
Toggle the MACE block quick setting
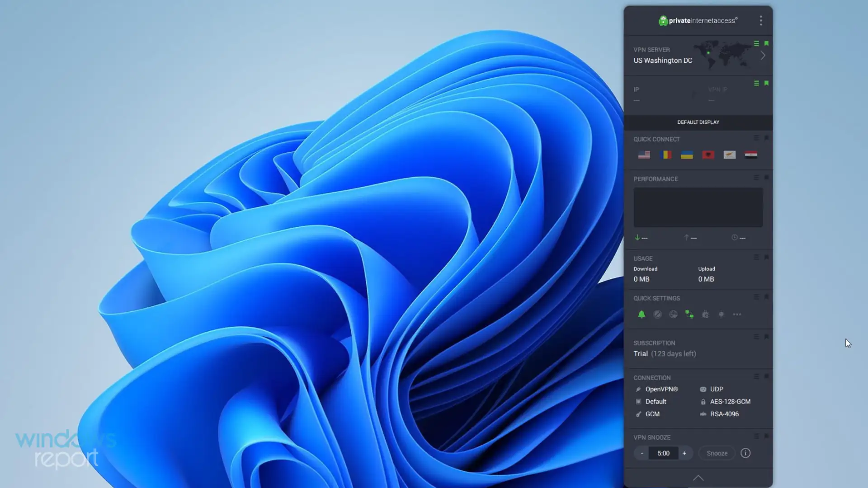pos(657,314)
